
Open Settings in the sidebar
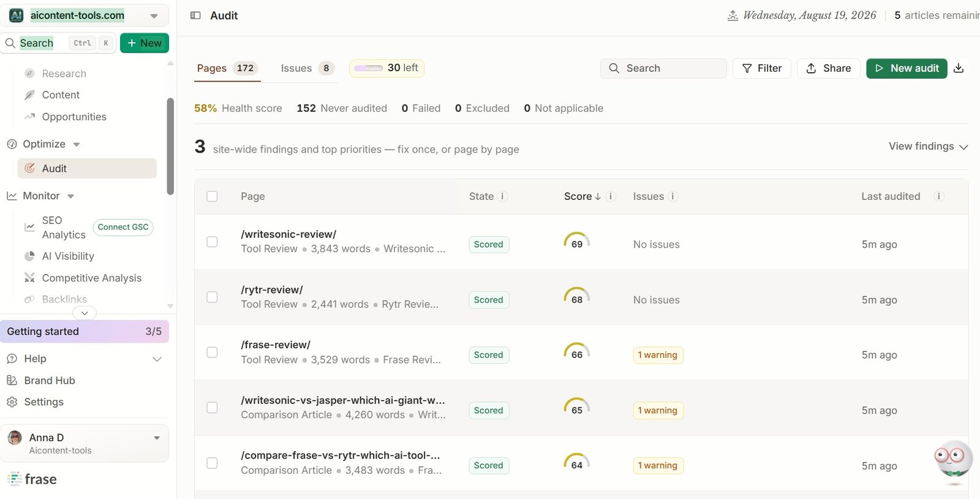[x=43, y=402]
